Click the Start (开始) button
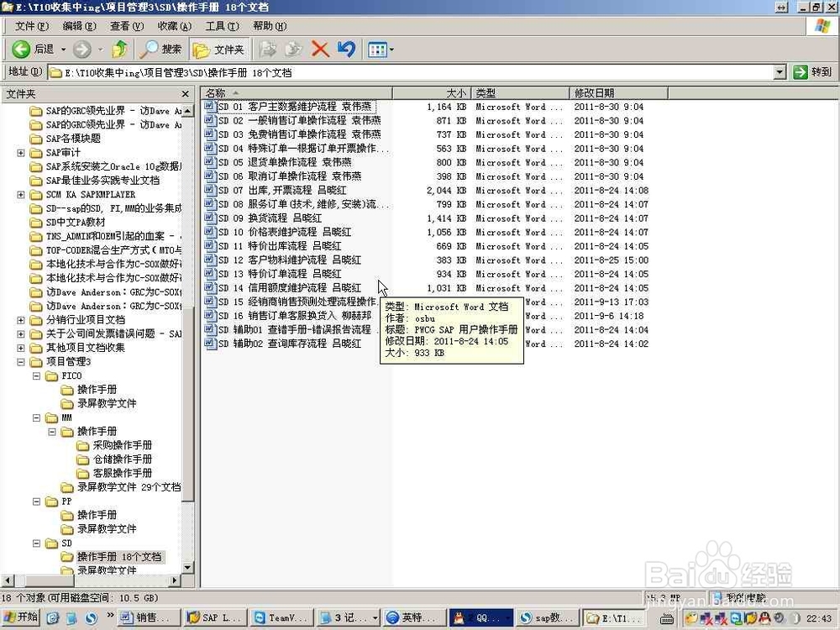 pos(20,617)
